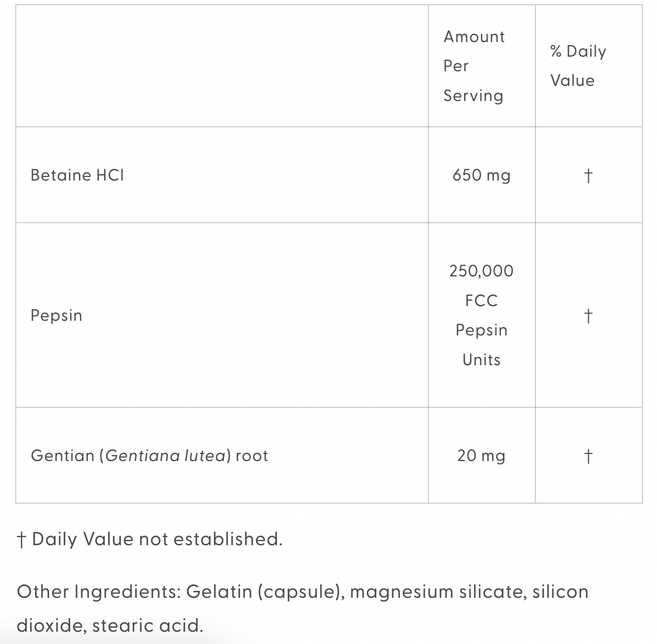Click the dagger symbol in Pepsin row
The image size is (657, 644).
point(589,316)
